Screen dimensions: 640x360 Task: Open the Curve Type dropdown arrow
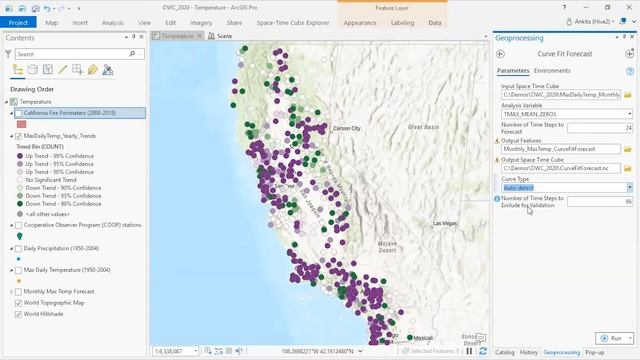pyautogui.click(x=629, y=188)
